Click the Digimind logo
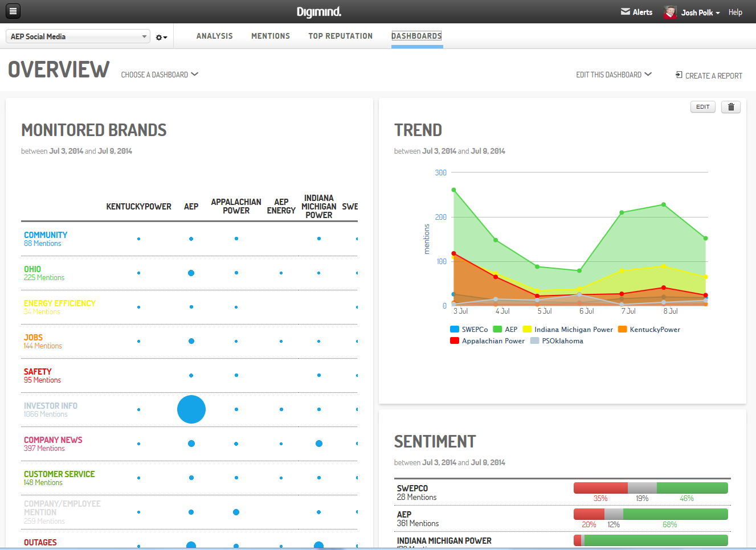 tap(318, 11)
